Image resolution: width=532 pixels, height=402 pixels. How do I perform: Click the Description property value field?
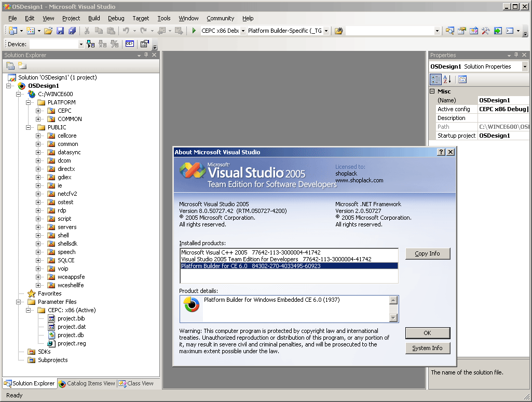pyautogui.click(x=503, y=118)
